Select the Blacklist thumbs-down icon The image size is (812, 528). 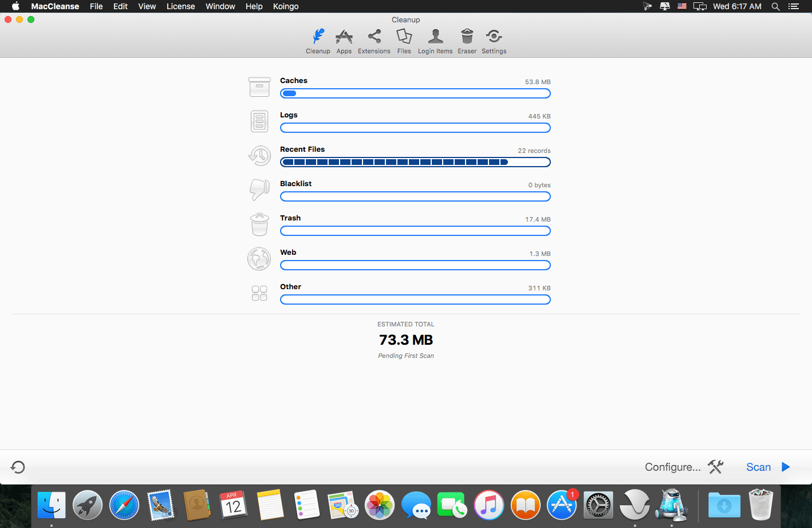[259, 190]
